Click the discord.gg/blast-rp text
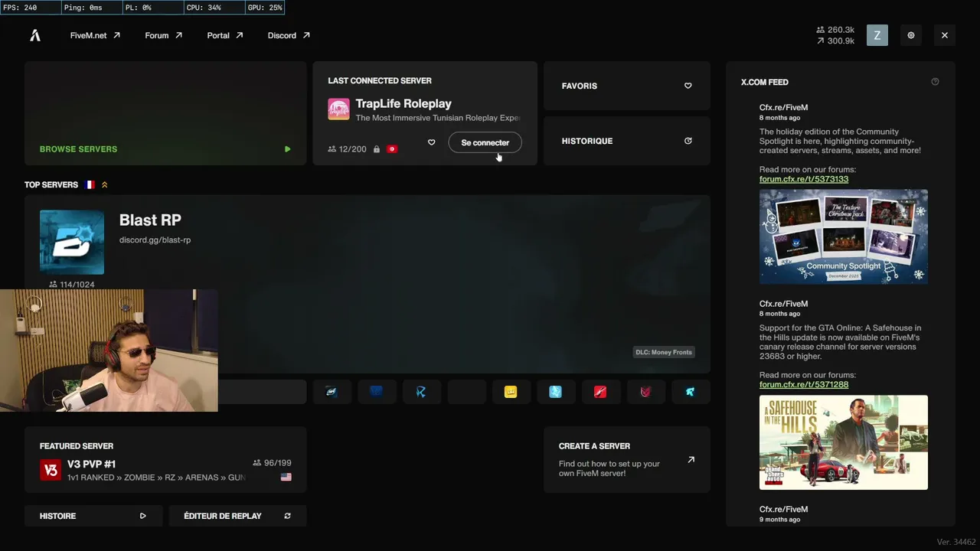The height and width of the screenshot is (551, 980). pyautogui.click(x=155, y=240)
